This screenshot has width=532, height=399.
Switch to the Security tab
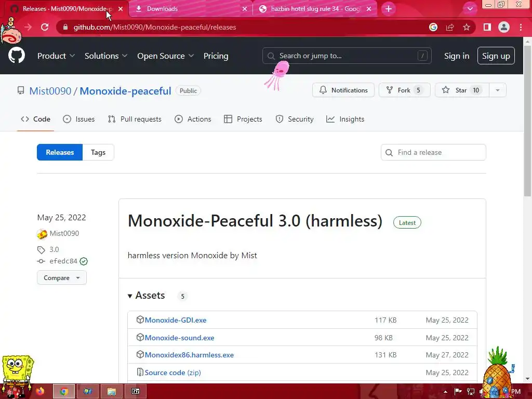(295, 119)
